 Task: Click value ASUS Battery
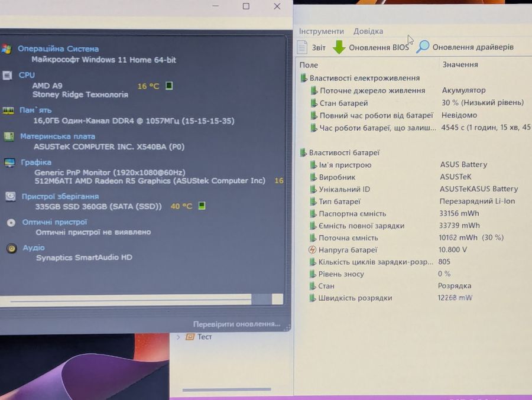coord(463,164)
